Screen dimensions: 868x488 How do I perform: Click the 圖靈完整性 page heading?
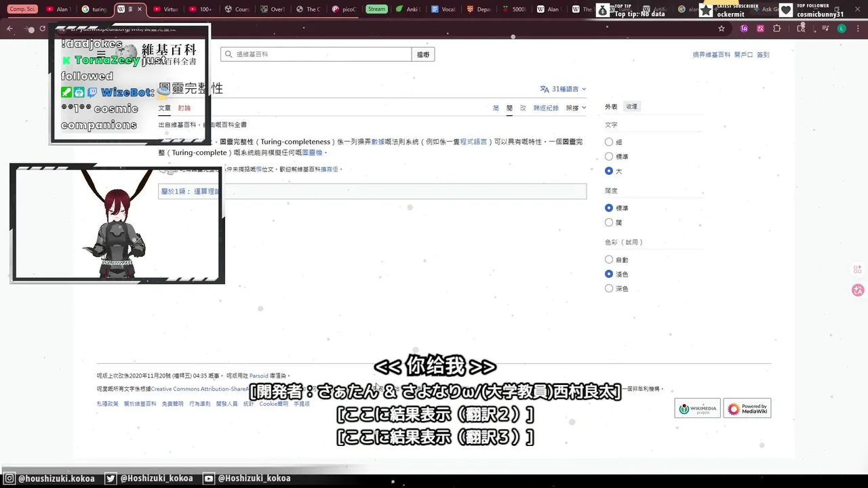[x=191, y=89]
